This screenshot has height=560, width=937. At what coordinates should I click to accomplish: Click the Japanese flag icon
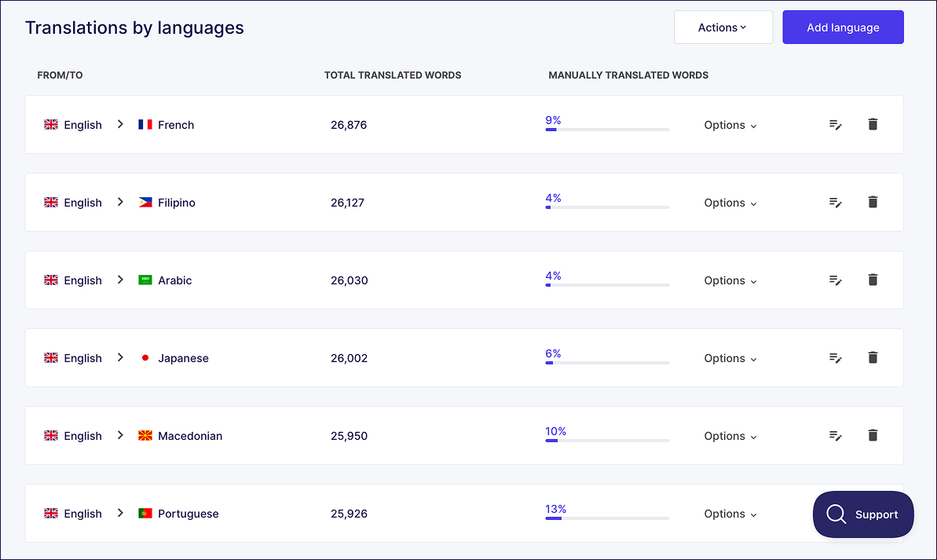pos(145,357)
